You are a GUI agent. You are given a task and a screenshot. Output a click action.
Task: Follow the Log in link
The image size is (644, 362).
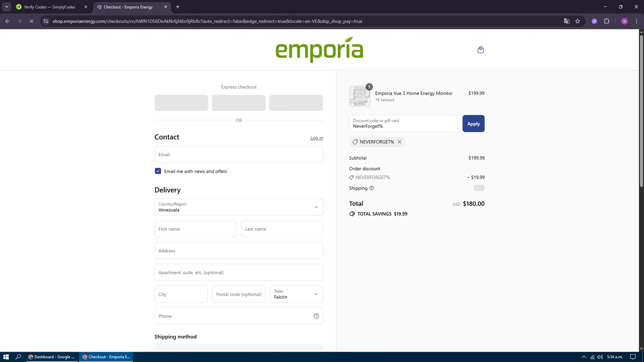[x=316, y=138]
